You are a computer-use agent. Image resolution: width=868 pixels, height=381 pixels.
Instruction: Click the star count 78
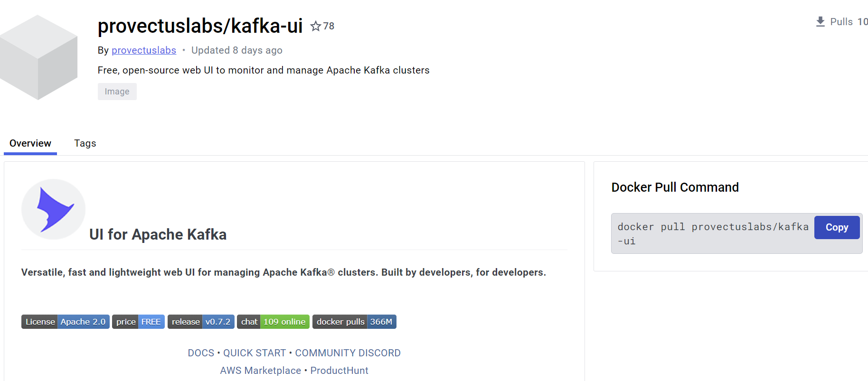pos(329,26)
